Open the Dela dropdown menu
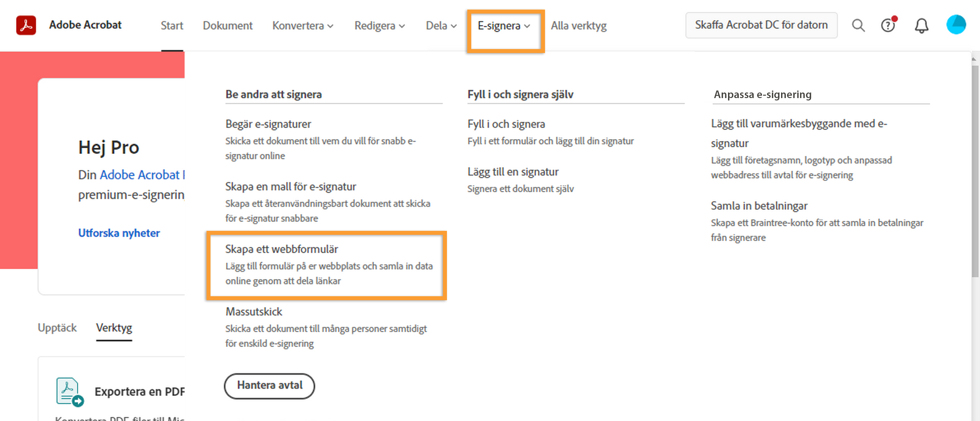 [441, 26]
